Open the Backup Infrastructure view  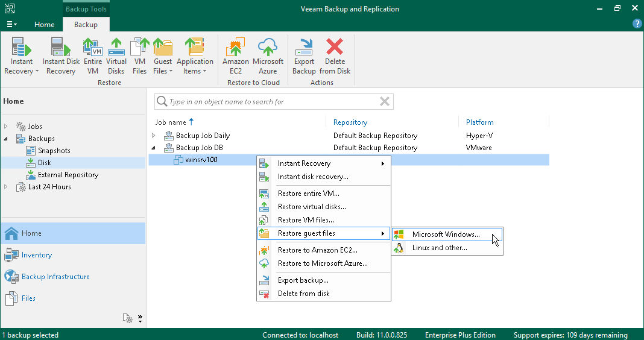(55, 277)
